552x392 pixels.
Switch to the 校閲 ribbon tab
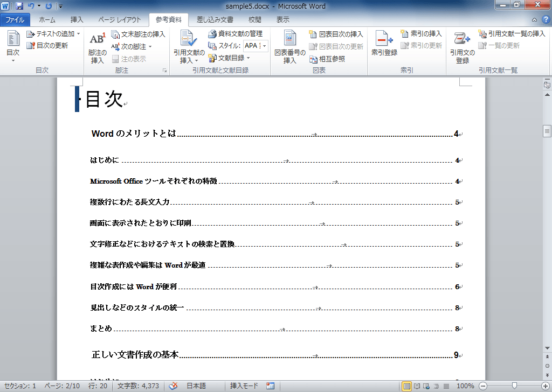[x=254, y=19]
